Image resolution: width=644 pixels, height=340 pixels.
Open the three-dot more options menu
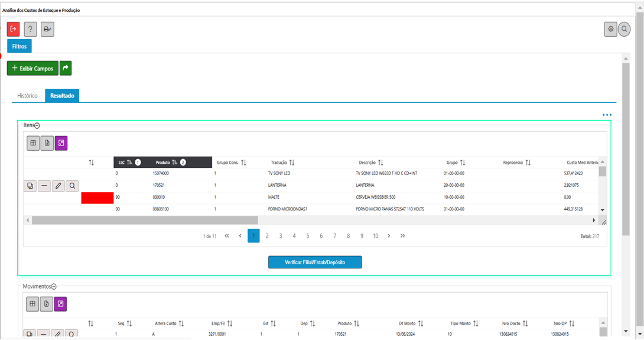tap(607, 115)
